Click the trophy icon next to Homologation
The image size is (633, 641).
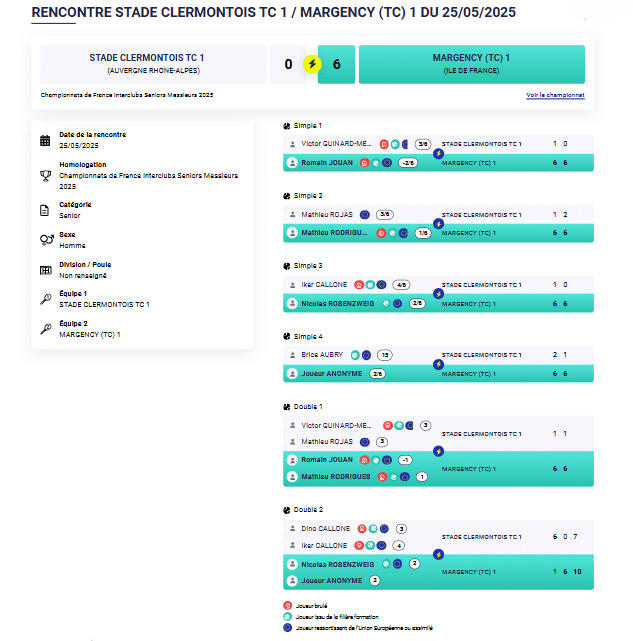click(x=45, y=176)
